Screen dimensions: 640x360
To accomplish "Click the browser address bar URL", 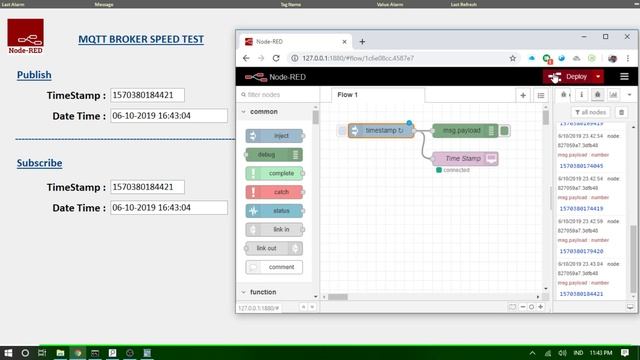I will coord(358,58).
